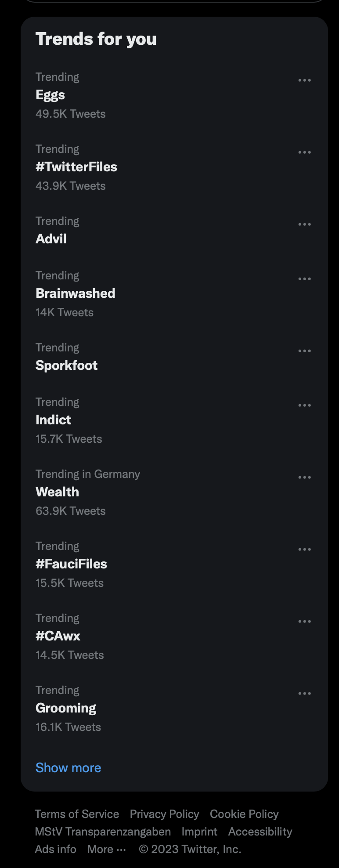Screen dimensions: 339x868
Task: Open more options for #TwitterFiles trend
Action: coord(304,152)
